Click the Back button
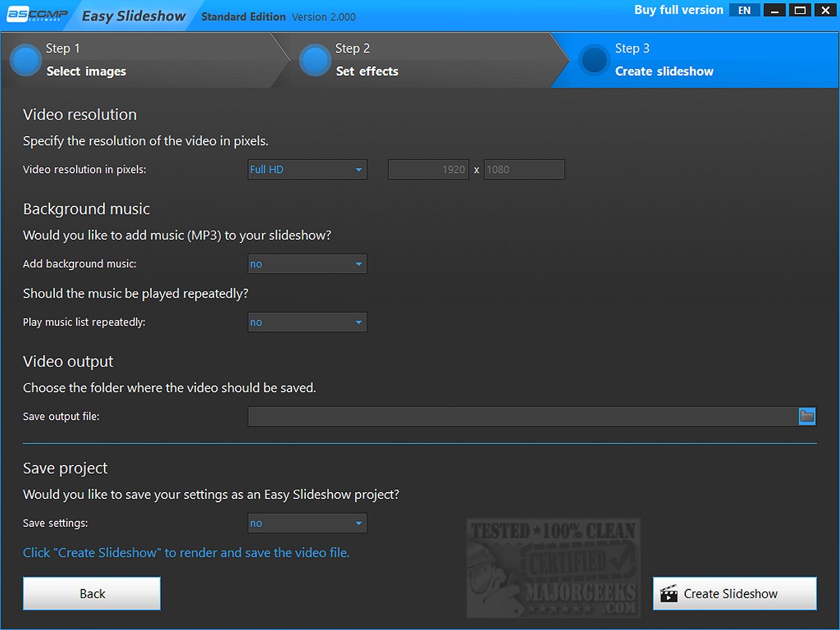Image resolution: width=840 pixels, height=630 pixels. coord(92,594)
